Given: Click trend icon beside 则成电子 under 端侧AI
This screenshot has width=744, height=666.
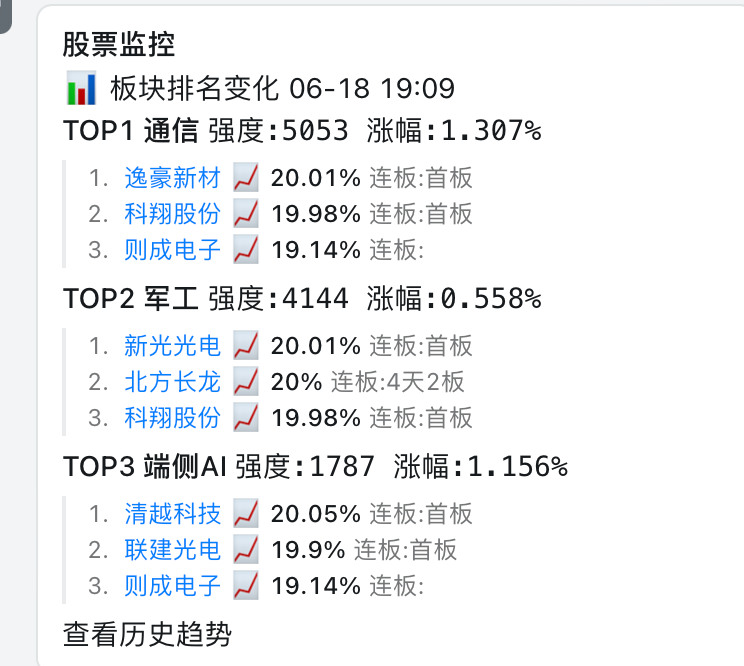Looking at the screenshot, I should (246, 585).
